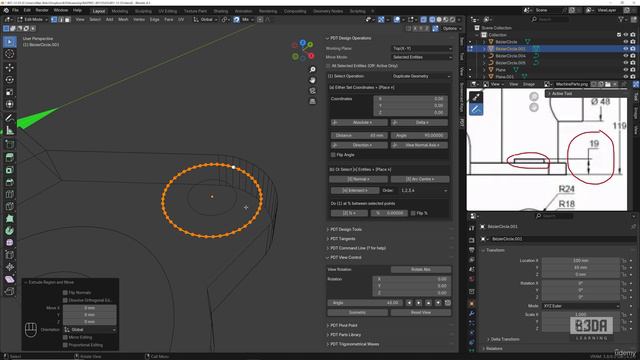
Task: Click the Absolute » button
Action: click(359, 122)
